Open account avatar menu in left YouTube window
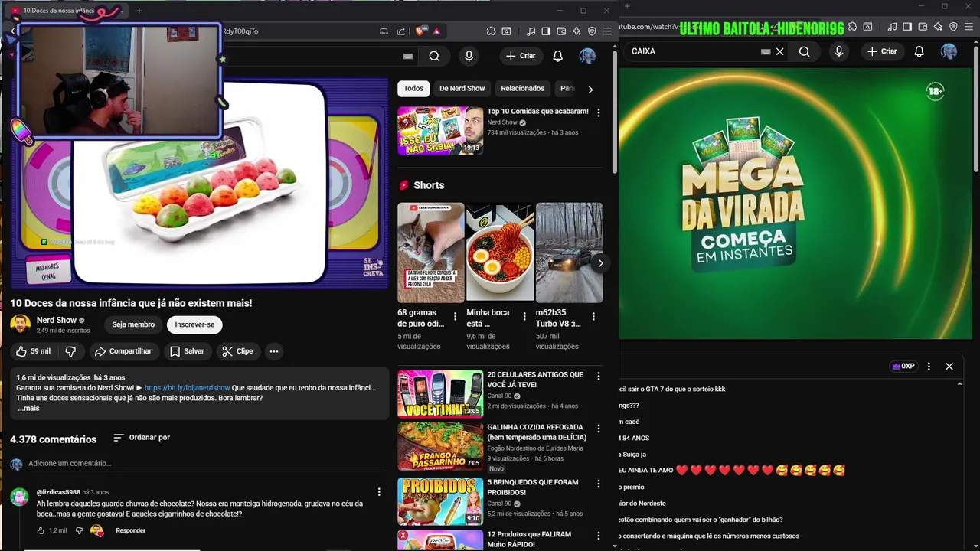This screenshot has width=980, height=551. coord(587,56)
